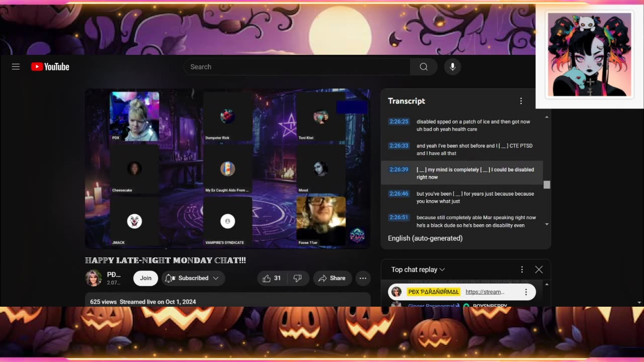Click the PDX webcam tile in video

point(134,116)
